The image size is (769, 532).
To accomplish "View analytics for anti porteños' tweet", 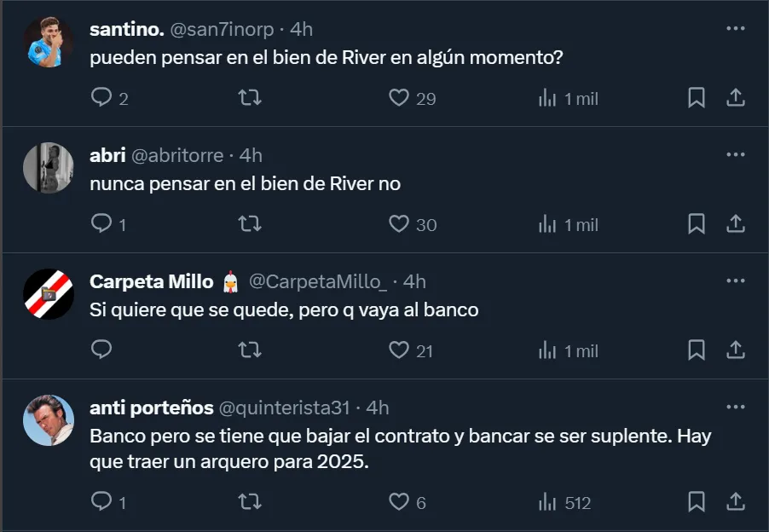I will [547, 502].
